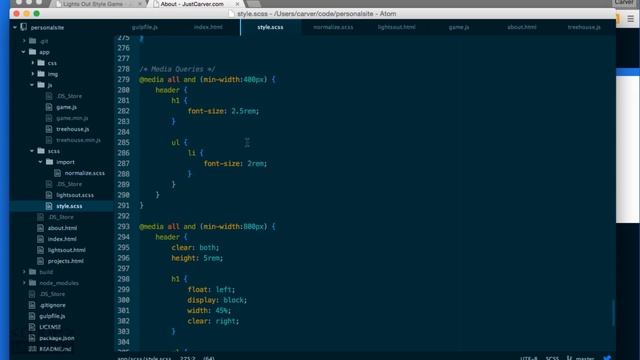
Task: Click the index.html file icon in tree
Action: [x=40, y=239]
